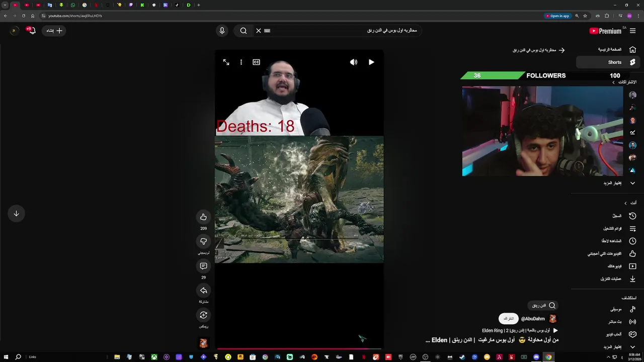644x362 pixels.
Task: Subscribe to AbuDahm with اشتراك button
Action: pos(509,319)
